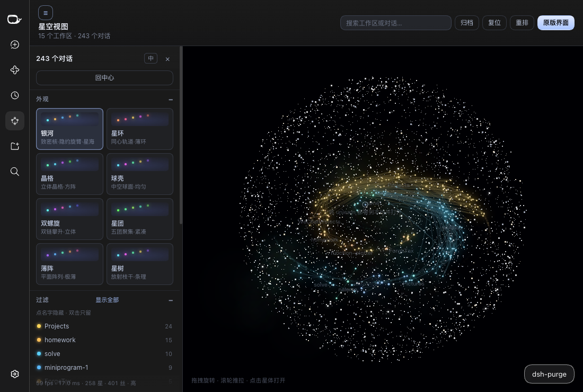Screen dimensions: 583x392
Task: Click the 显示全部 link
Action: pyautogui.click(x=107, y=300)
